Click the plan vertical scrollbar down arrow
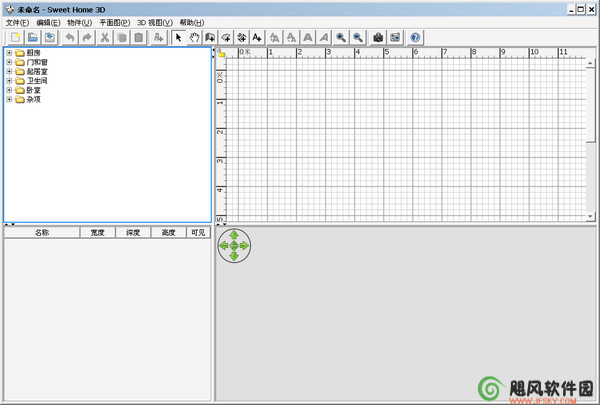 (x=590, y=216)
